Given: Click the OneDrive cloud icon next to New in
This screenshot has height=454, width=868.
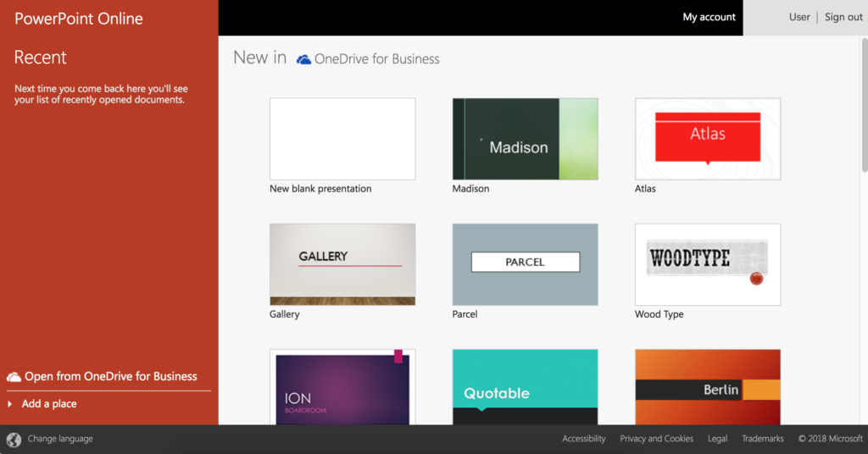Looking at the screenshot, I should coord(303,59).
